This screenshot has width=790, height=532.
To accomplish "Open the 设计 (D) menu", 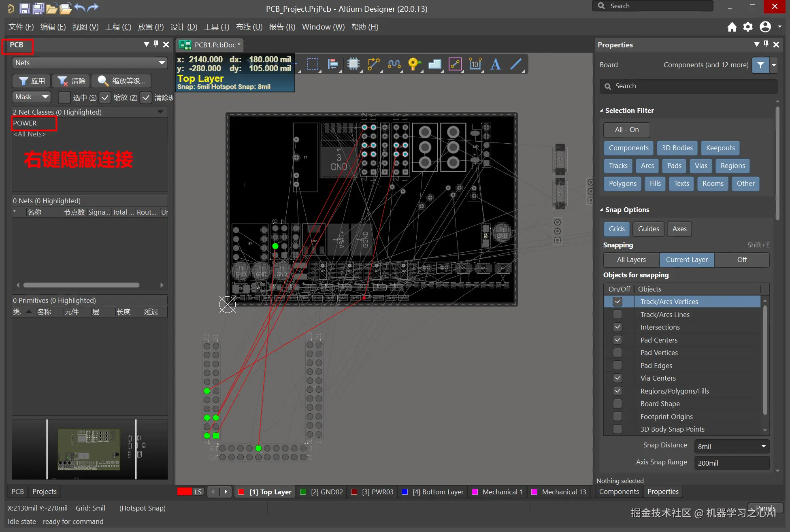I will point(183,27).
